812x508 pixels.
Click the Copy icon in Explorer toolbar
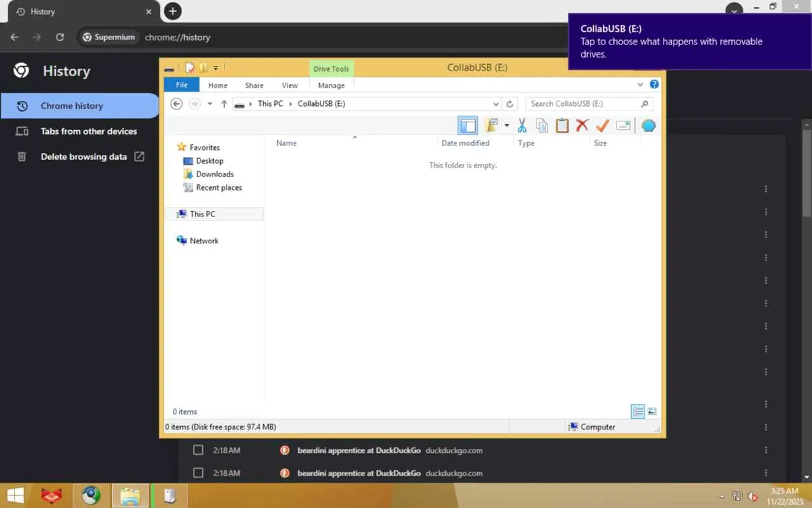click(542, 126)
